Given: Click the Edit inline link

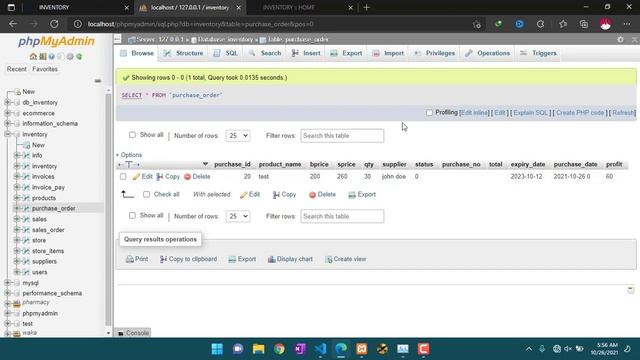Looking at the screenshot, I should (474, 113).
